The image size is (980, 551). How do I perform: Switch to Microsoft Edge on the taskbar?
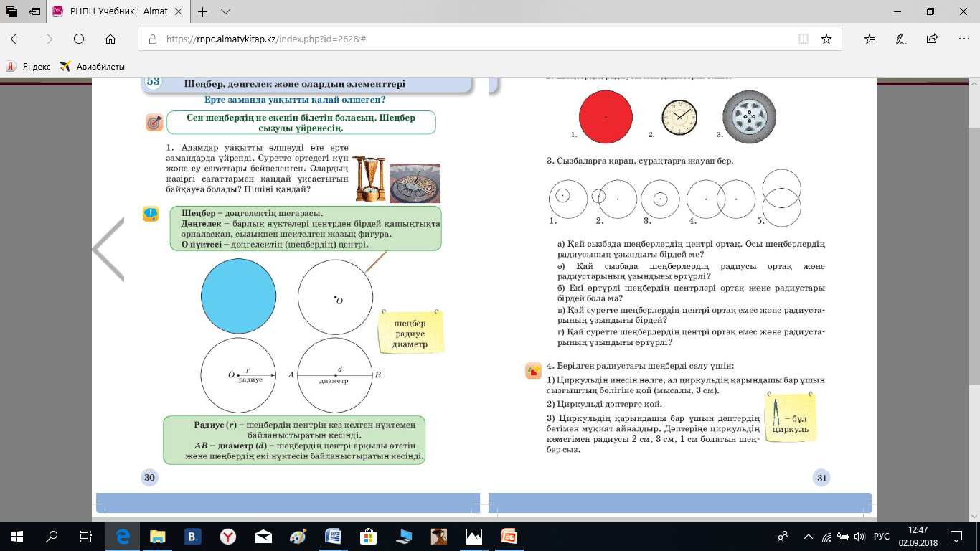click(123, 537)
